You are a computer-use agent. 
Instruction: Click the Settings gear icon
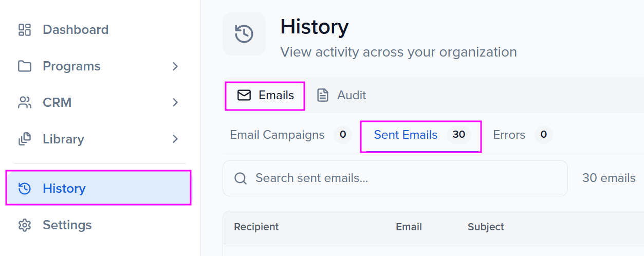point(25,225)
